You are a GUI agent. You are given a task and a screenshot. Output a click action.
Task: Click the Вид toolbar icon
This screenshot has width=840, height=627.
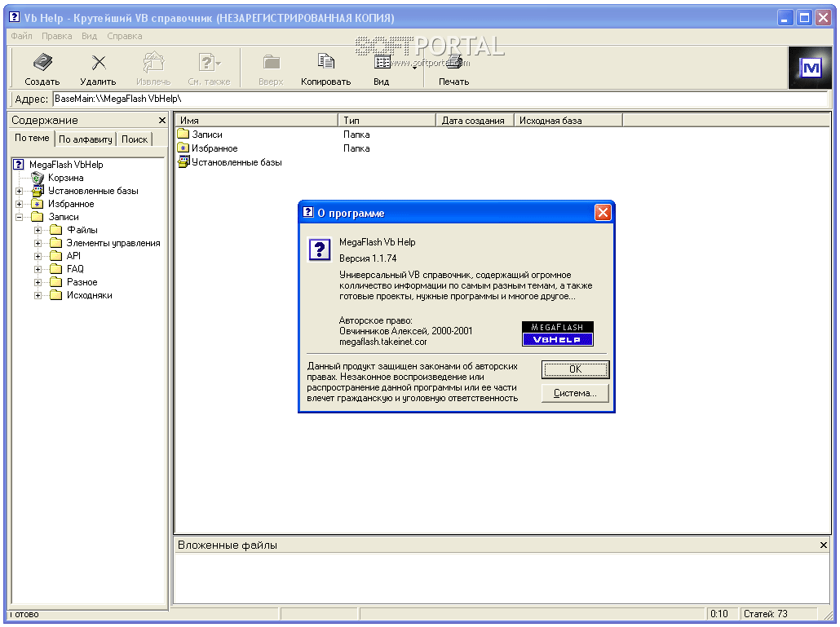[x=382, y=63]
